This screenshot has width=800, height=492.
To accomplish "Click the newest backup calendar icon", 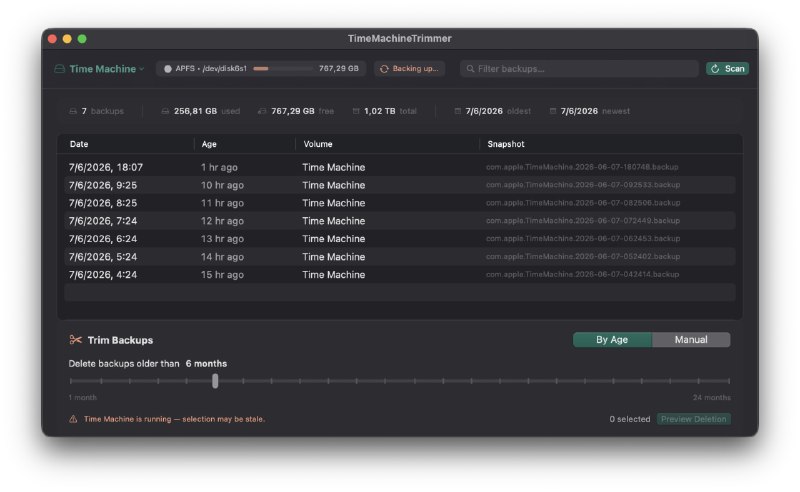I will 553,111.
